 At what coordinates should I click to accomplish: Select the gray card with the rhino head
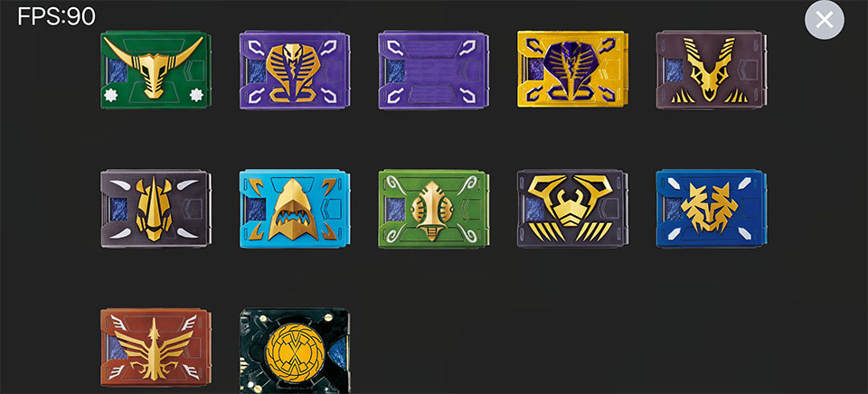pyautogui.click(x=156, y=209)
